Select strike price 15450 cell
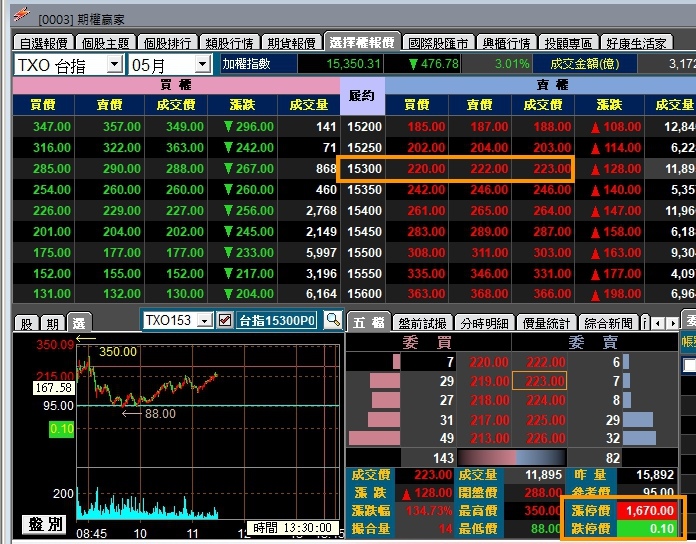The width and height of the screenshot is (696, 544). (x=364, y=232)
